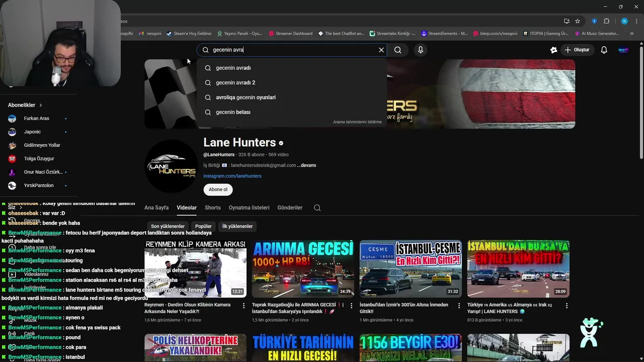644x362 pixels.
Task: Search within channel magnifier icon
Action: (x=317, y=208)
